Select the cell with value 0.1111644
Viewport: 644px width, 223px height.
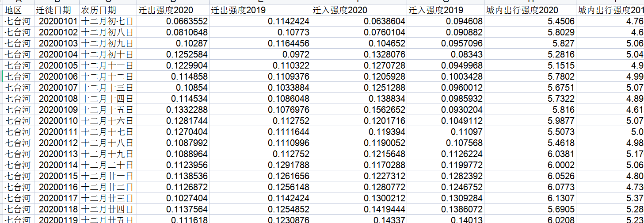[x=260, y=132]
